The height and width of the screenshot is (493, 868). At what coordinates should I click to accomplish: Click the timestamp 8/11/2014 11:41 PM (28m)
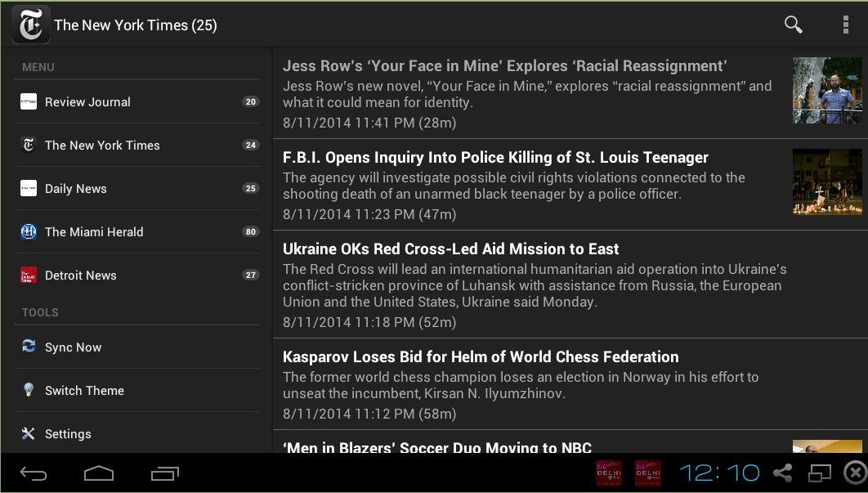point(369,123)
